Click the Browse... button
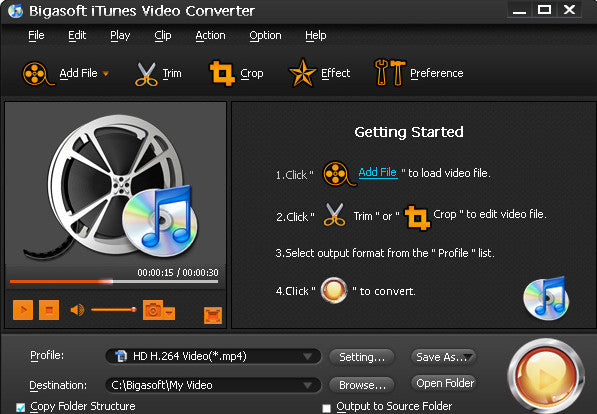 pyautogui.click(x=361, y=385)
